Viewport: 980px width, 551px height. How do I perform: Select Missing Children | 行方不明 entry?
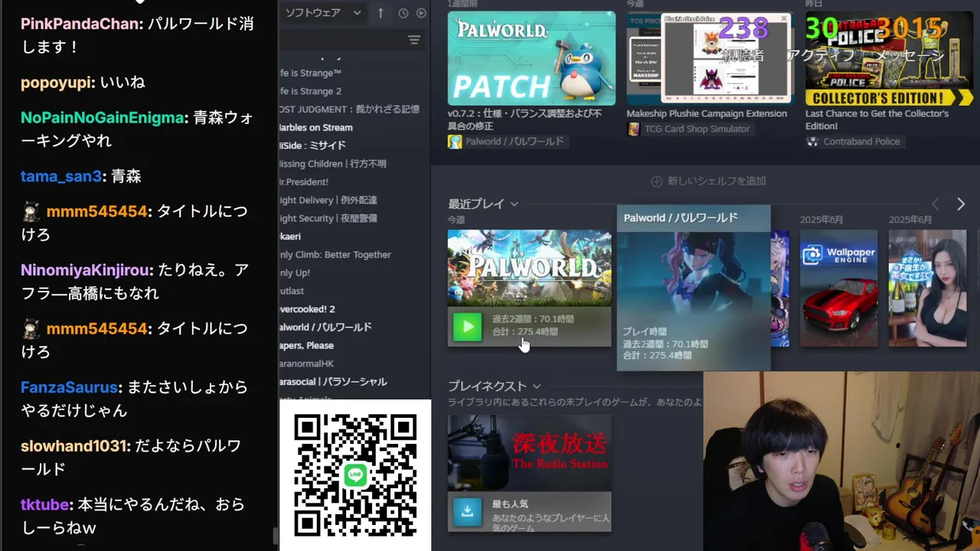coord(332,164)
